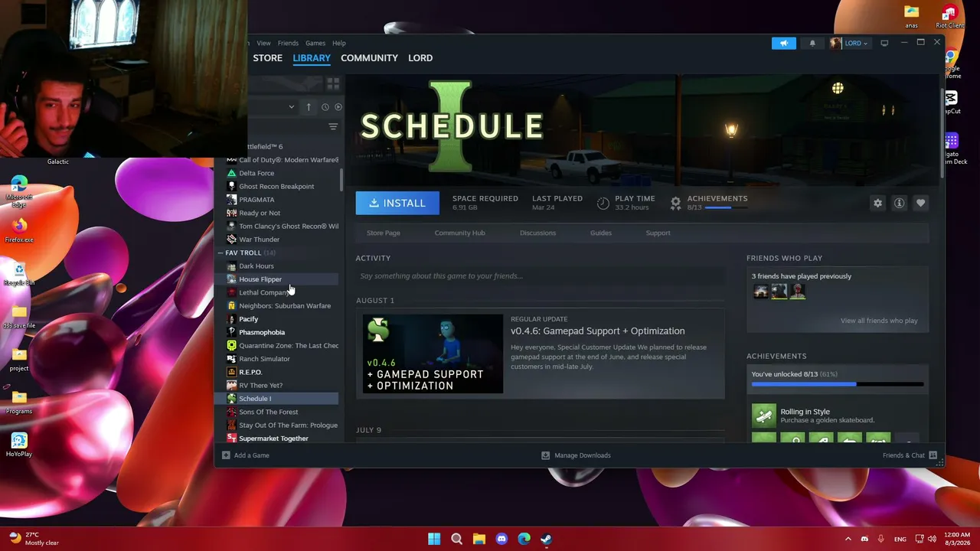Viewport: 980px width, 551px height.
Task: Click the activity status input field
Action: tap(540, 276)
